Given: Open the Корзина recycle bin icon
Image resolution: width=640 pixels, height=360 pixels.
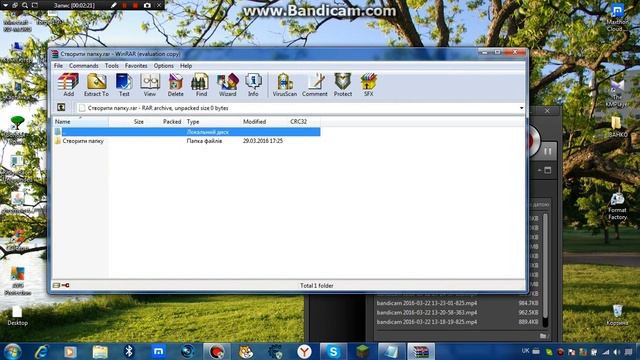Looking at the screenshot, I should [617, 314].
